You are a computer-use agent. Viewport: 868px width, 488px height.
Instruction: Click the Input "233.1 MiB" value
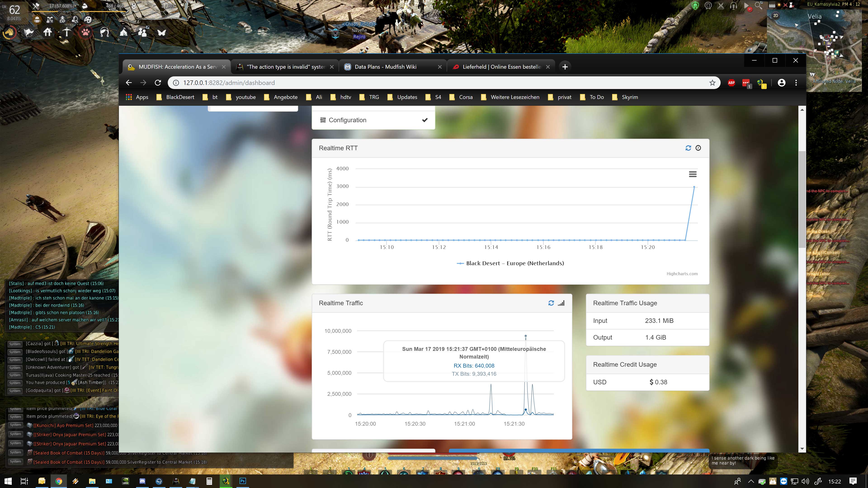point(659,321)
